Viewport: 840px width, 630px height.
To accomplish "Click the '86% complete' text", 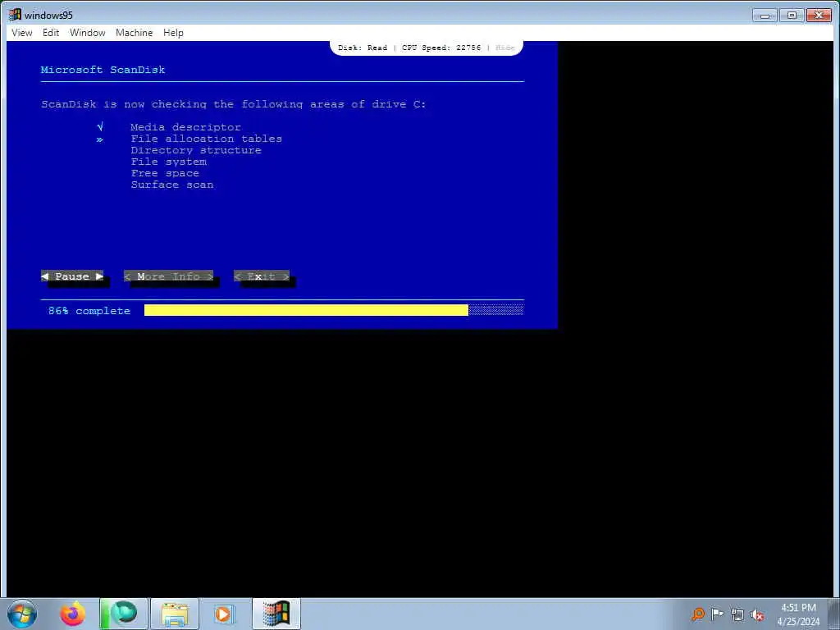I will 89,311.
